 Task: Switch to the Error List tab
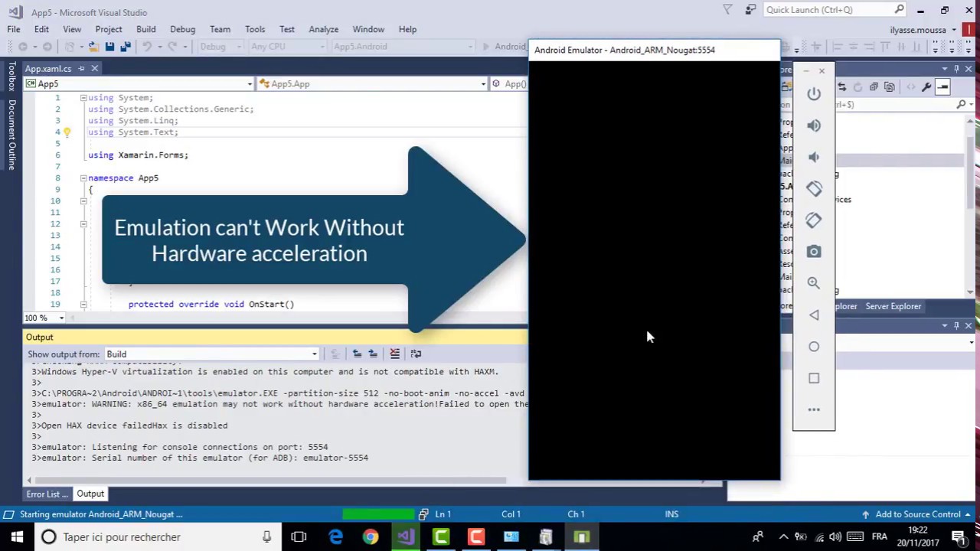47,494
